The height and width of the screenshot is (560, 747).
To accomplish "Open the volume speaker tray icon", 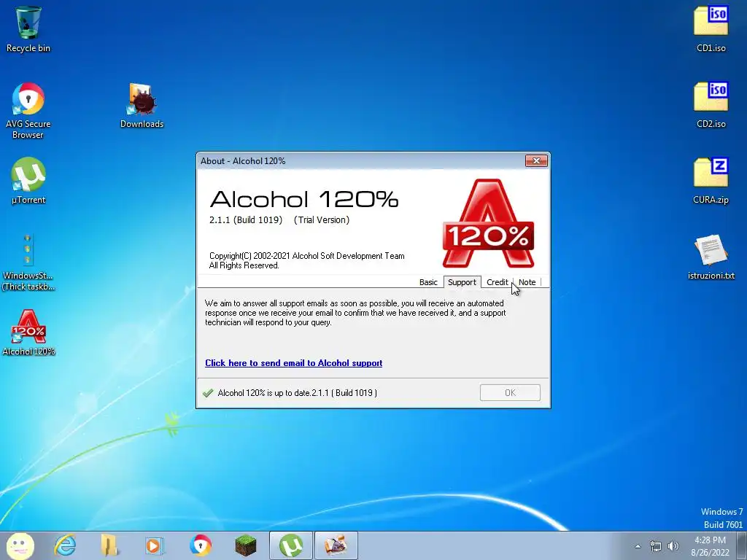I will pos(673,546).
